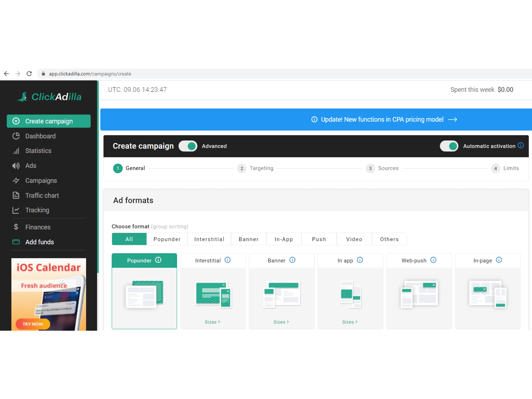The height and width of the screenshot is (399, 532).
Task: Select the Video format group tab
Action: coord(354,239)
